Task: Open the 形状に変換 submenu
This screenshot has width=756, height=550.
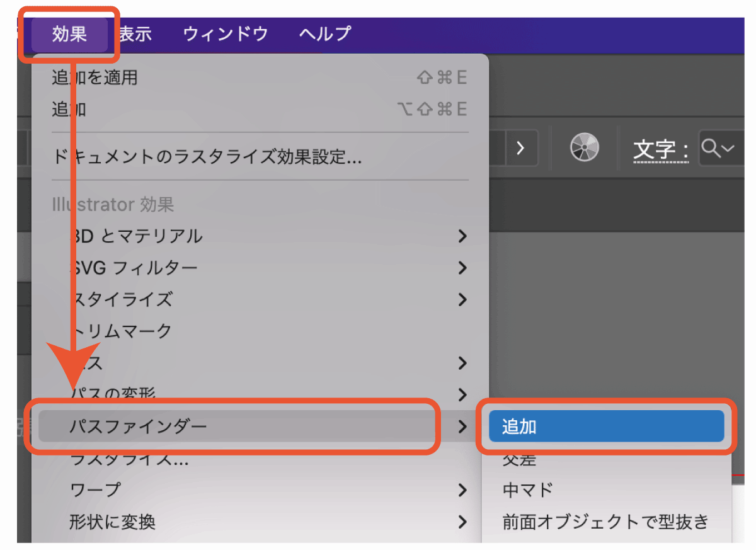Action: pos(260,522)
